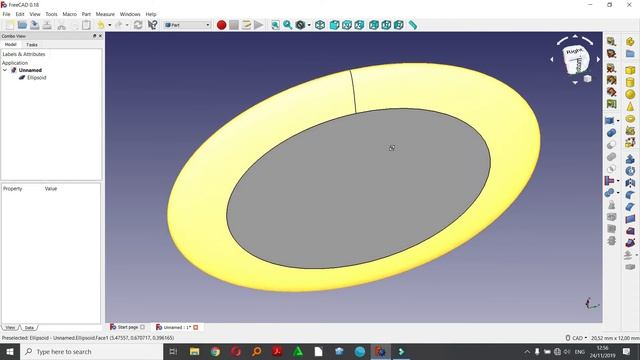
Task: Click the measure distance ruler icon
Action: 413,25
